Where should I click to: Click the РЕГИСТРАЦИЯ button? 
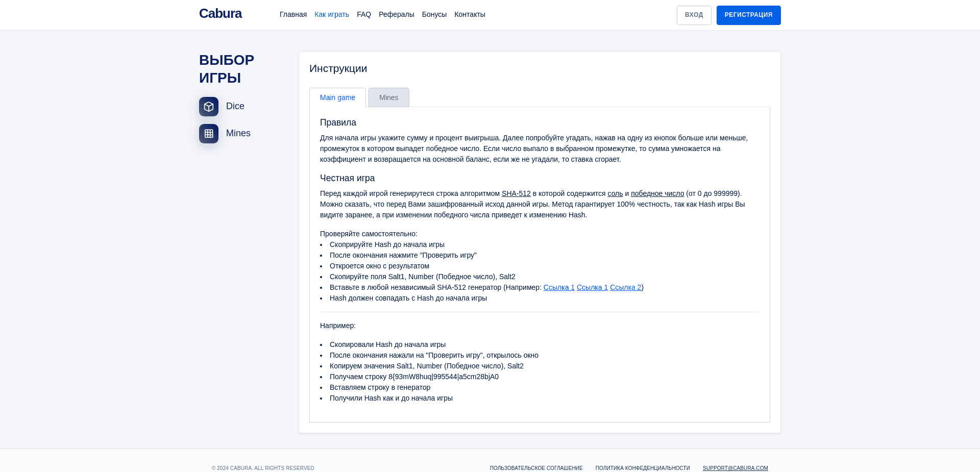point(748,15)
